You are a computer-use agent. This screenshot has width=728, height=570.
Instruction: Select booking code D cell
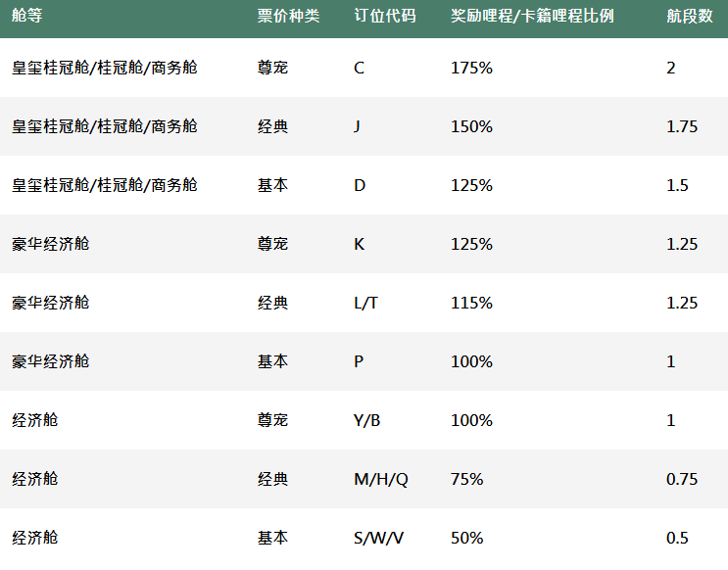360,185
